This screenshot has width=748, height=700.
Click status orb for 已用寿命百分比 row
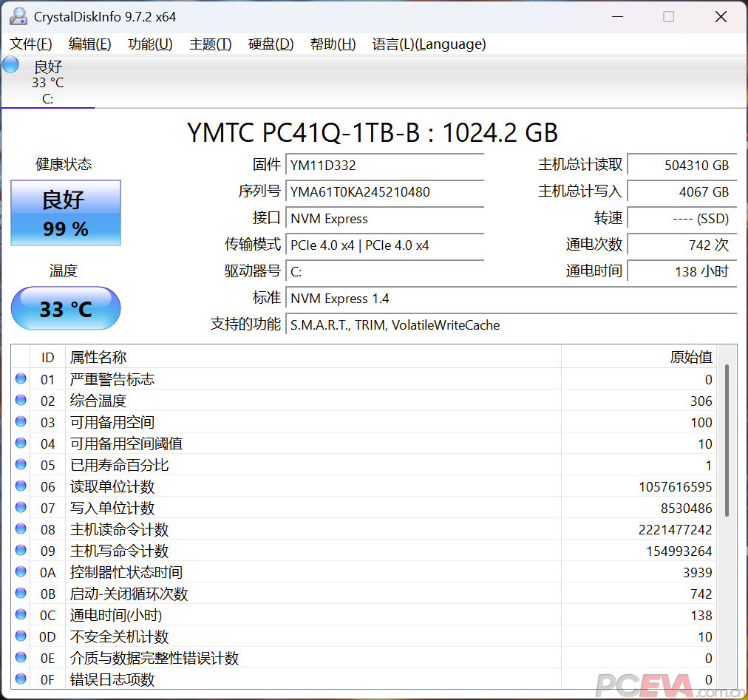click(x=21, y=465)
